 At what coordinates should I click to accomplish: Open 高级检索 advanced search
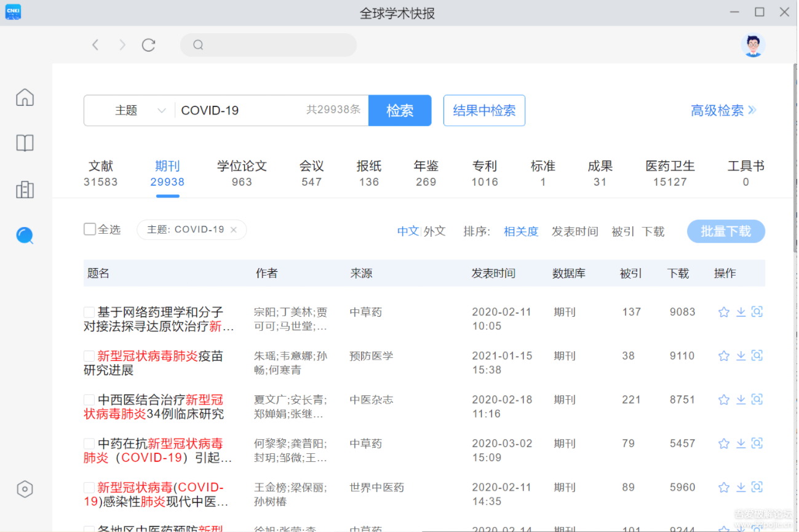pos(718,110)
